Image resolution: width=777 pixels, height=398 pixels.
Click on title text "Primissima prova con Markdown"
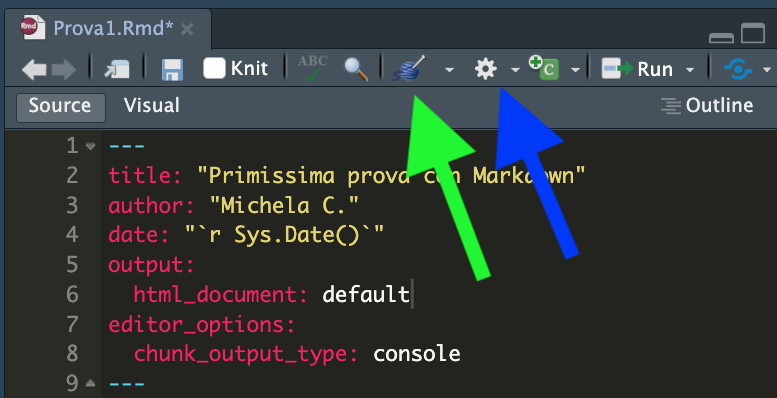tap(391, 175)
